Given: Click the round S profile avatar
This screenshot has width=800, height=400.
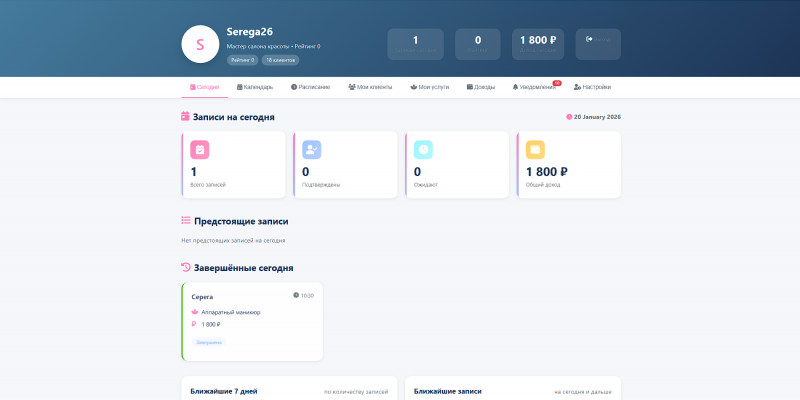Looking at the screenshot, I should 200,44.
